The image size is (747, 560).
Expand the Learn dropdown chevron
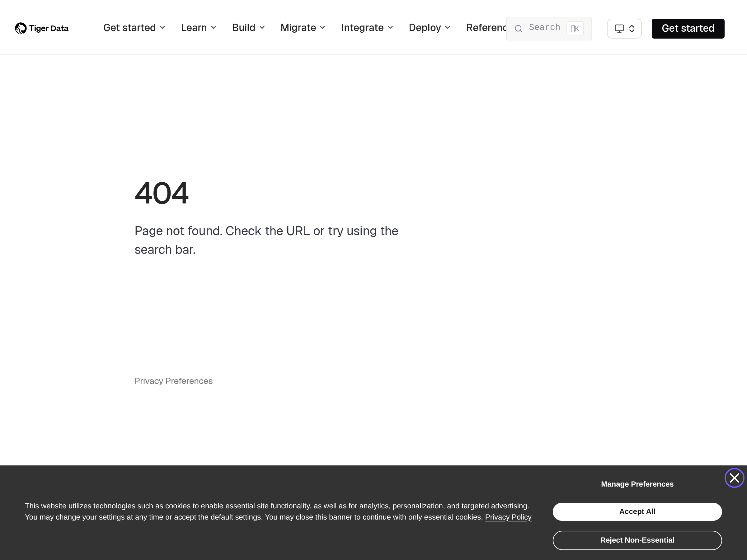214,28
